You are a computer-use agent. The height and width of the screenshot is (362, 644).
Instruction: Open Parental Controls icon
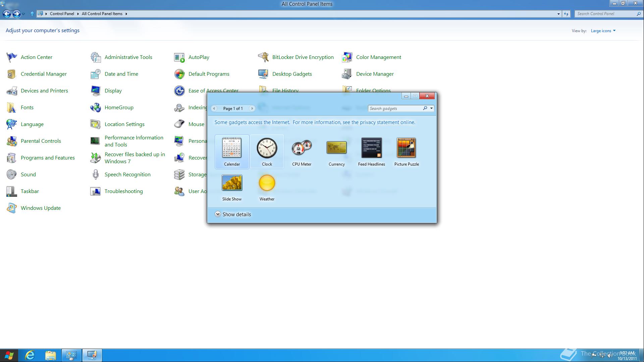(12, 141)
